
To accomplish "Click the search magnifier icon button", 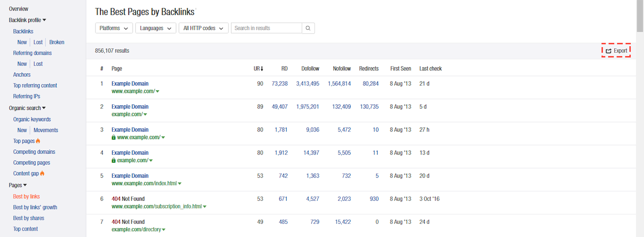I will tap(308, 28).
